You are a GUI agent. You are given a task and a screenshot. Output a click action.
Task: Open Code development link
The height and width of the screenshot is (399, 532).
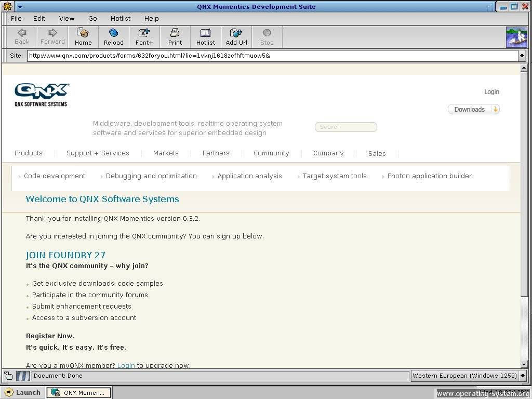55,176
